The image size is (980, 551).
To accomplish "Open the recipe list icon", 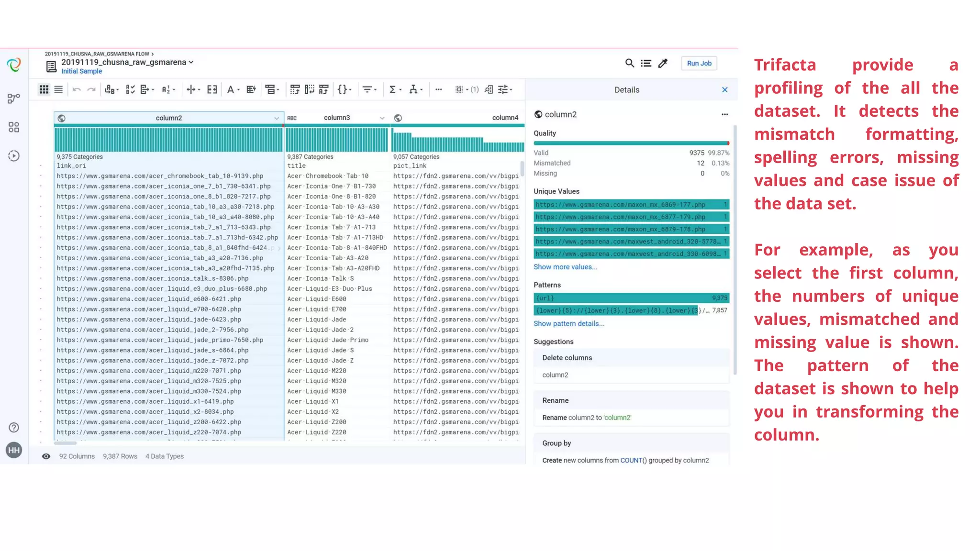I will coord(646,63).
